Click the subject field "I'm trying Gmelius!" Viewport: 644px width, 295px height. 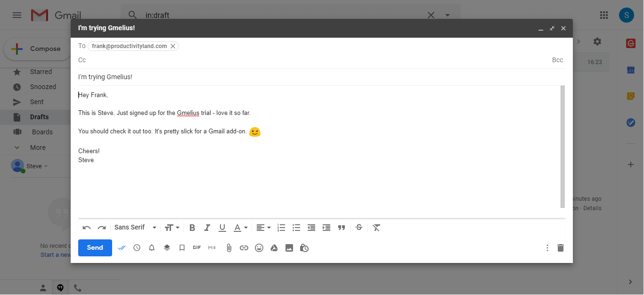click(x=322, y=77)
